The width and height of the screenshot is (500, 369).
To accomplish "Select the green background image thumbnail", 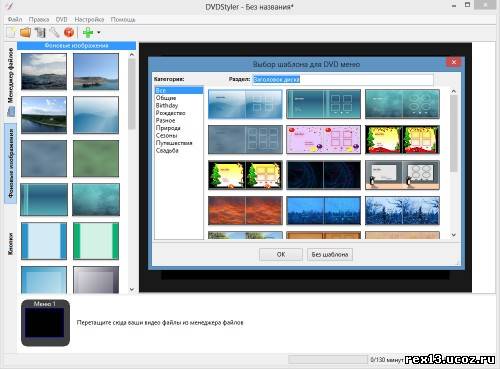I will [x=96, y=158].
